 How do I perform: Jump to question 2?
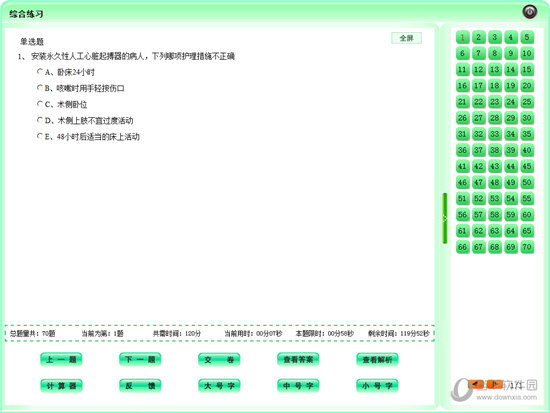[x=478, y=37]
